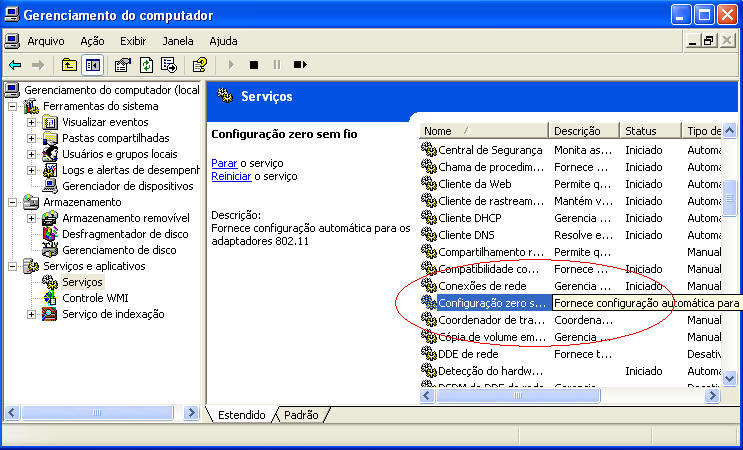Click the Desfragmentador de disco icon
The width and height of the screenshot is (743, 450).
pos(50,234)
